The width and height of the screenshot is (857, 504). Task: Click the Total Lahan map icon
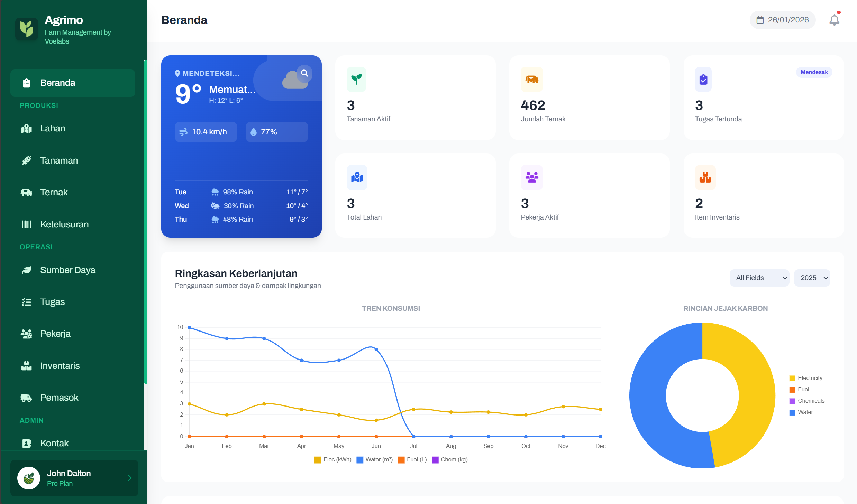357,177
